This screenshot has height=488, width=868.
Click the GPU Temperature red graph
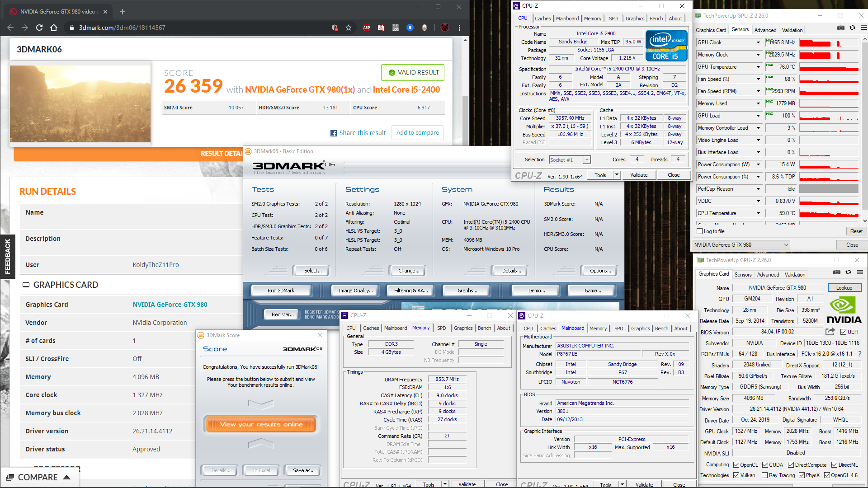tap(829, 67)
